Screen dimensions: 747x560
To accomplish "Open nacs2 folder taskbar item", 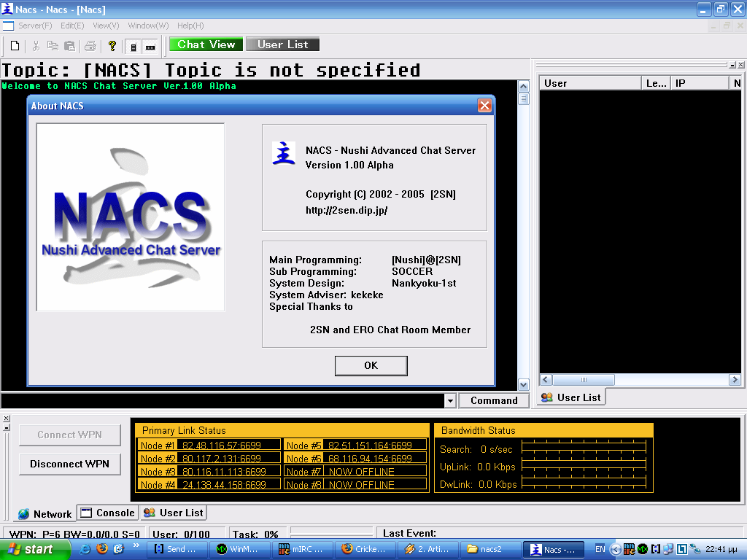I will 489,550.
